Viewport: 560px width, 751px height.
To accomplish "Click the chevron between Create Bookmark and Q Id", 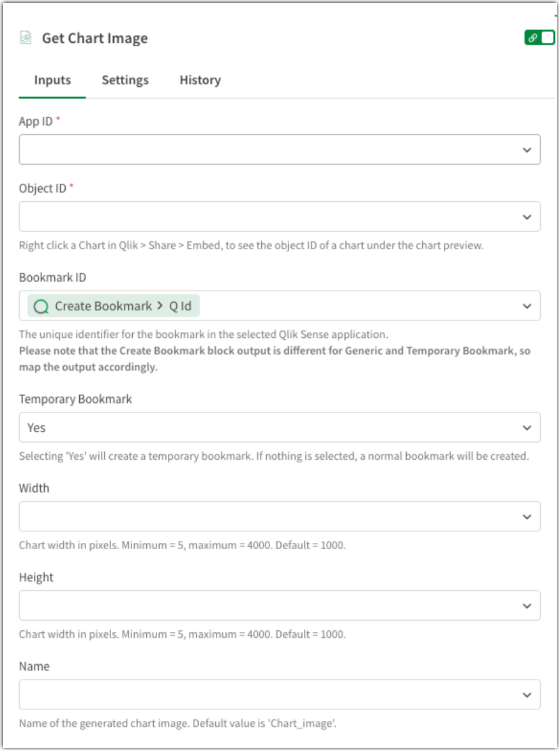I will pyautogui.click(x=161, y=306).
